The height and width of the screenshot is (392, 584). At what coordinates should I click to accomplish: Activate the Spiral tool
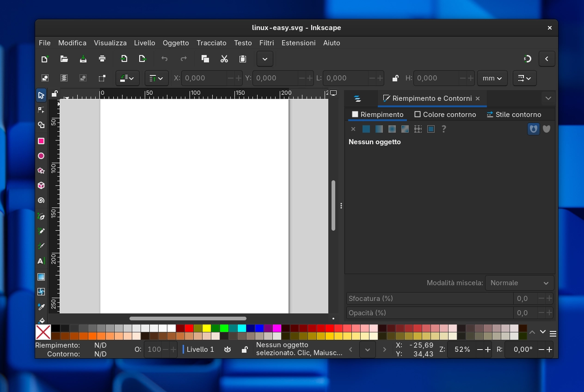coord(41,200)
